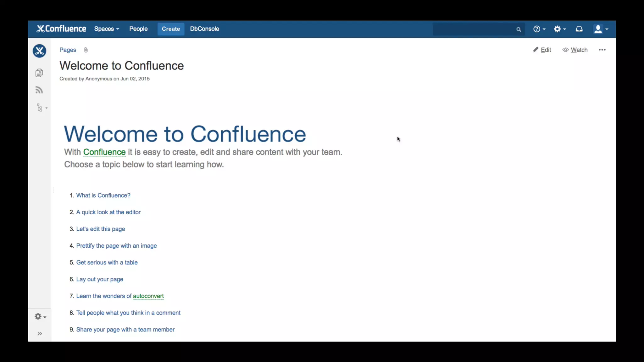This screenshot has width=644, height=362.
Task: Open 'What is Confluence?' link
Action: [103, 195]
